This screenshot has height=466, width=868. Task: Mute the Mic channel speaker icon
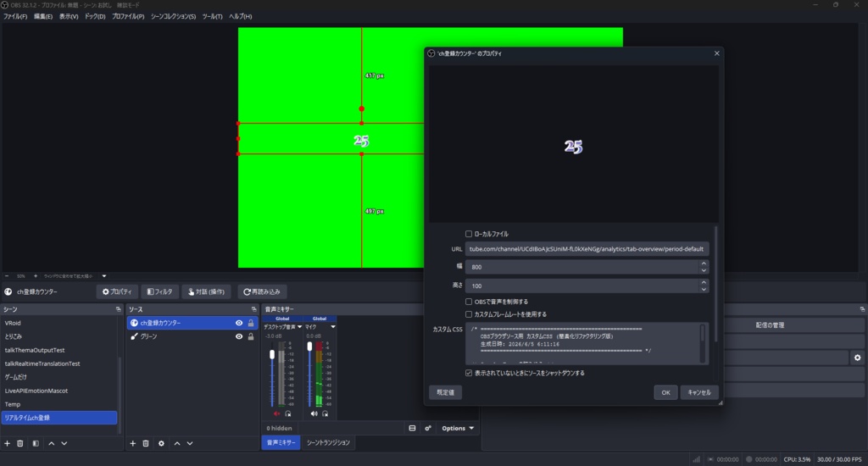(x=314, y=414)
